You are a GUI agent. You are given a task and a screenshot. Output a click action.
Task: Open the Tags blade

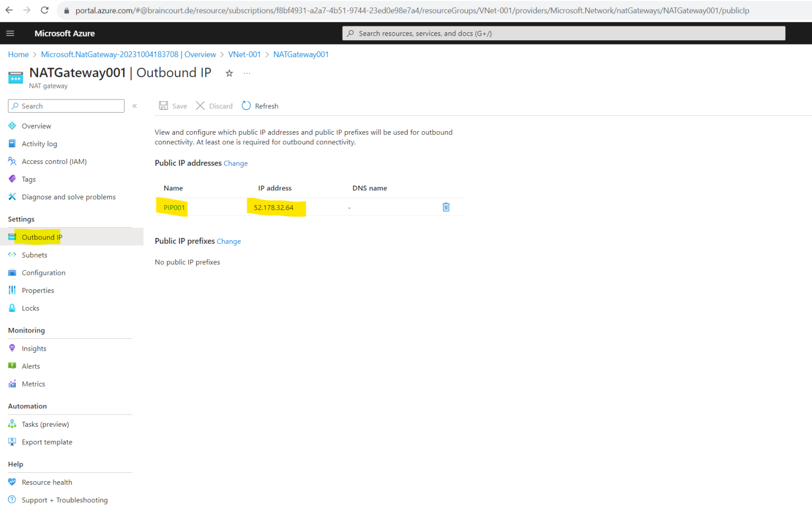click(x=29, y=179)
